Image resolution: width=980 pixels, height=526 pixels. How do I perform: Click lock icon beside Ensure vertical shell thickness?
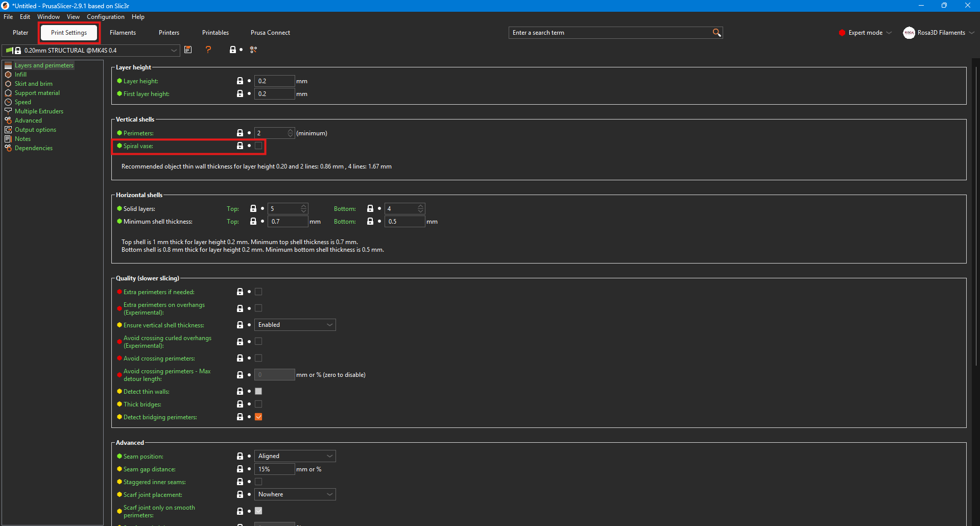pyautogui.click(x=240, y=325)
